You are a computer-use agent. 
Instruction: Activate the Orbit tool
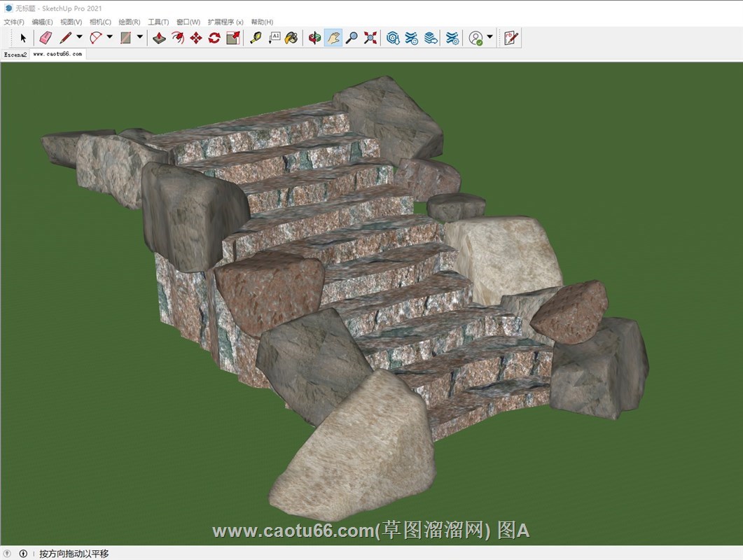click(314, 38)
